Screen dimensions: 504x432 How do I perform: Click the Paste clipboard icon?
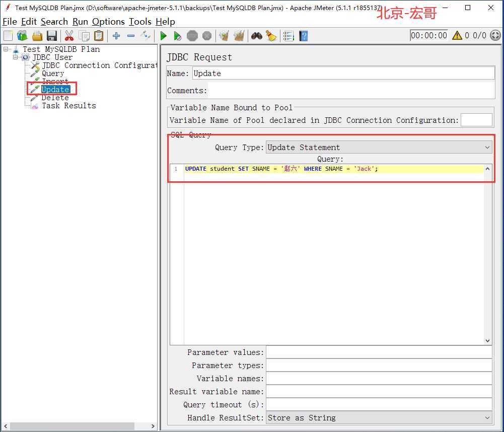(99, 36)
